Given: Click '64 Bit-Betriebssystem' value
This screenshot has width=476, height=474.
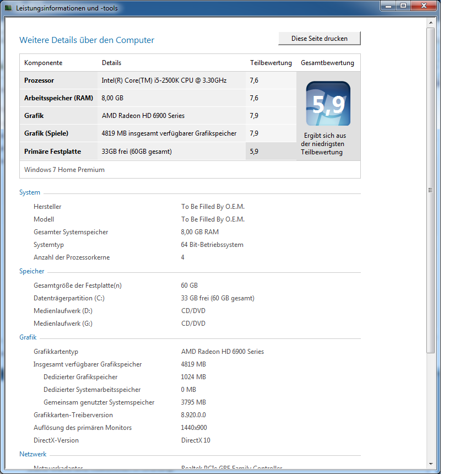Looking at the screenshot, I should click(212, 245).
